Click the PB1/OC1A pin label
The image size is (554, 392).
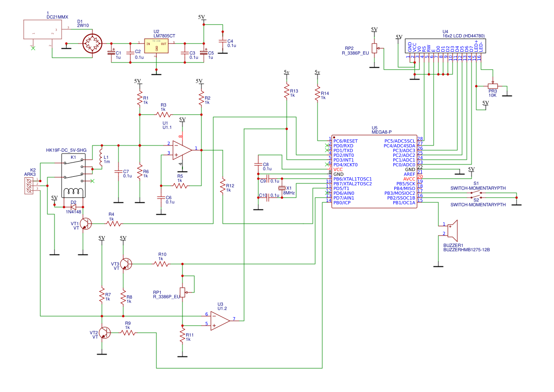[x=404, y=202]
